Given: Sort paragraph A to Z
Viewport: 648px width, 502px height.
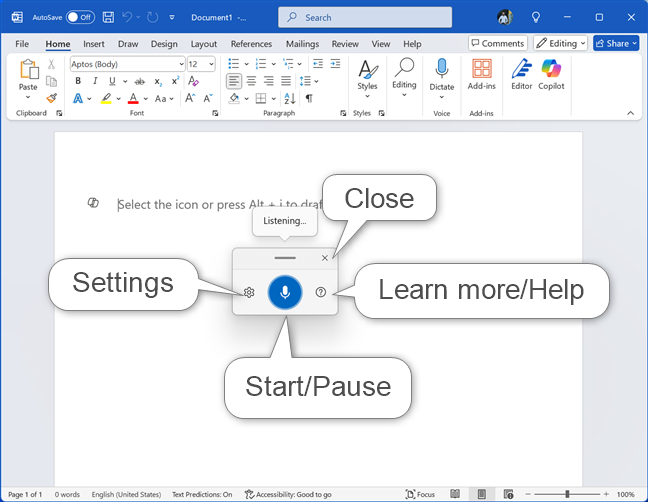Looking at the screenshot, I should [x=290, y=98].
